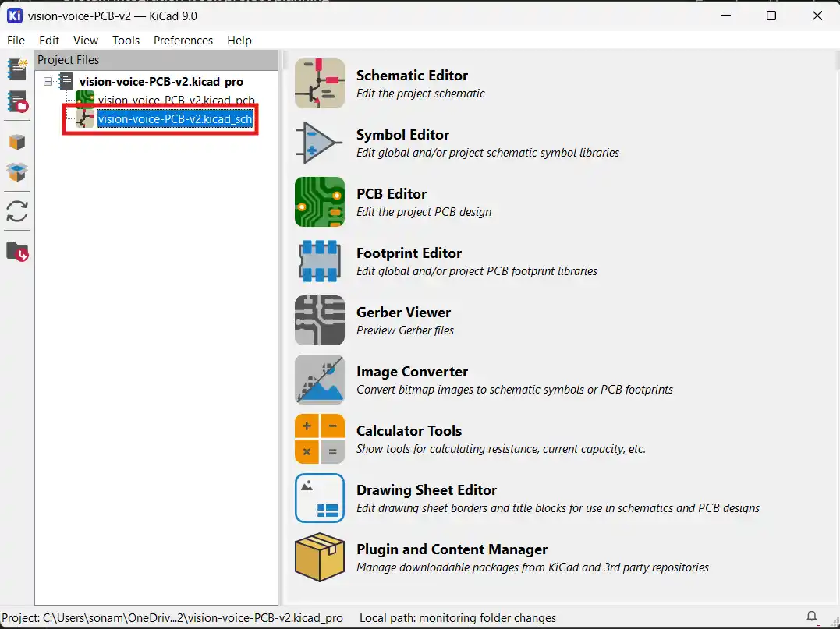Click the Unarchive project open-box icon
840x629 pixels.
17,172
